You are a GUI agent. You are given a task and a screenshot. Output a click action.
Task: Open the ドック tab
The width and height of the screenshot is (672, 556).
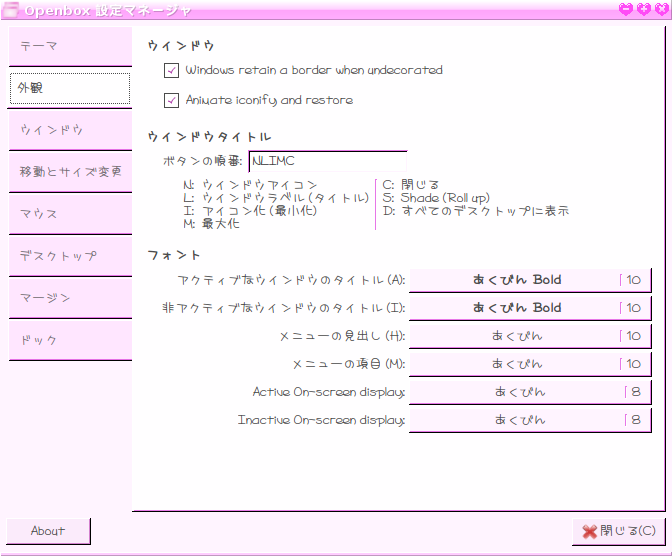pyautogui.click(x=70, y=340)
